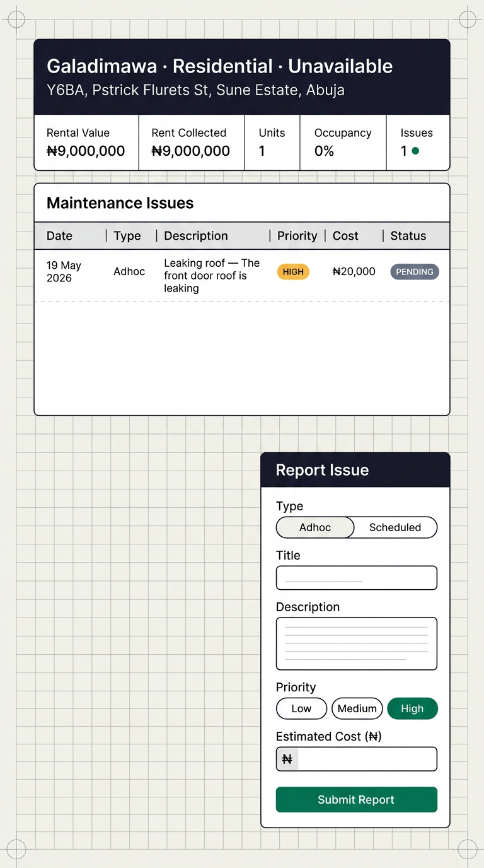
Task: Submit the issue report
Action: click(357, 799)
